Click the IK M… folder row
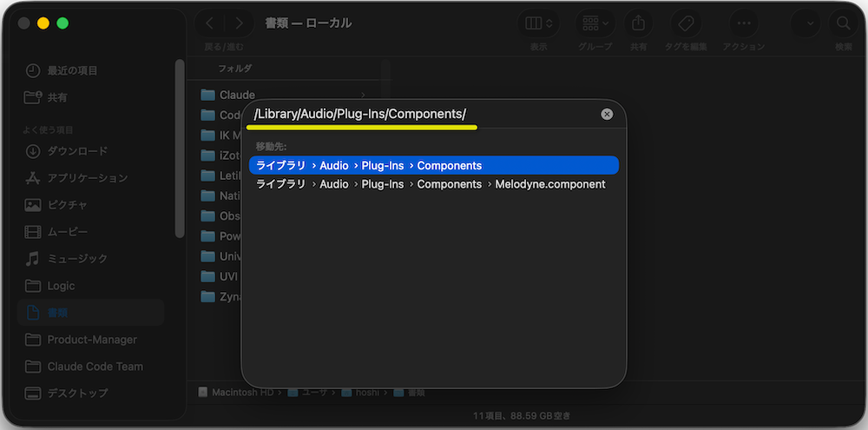The height and width of the screenshot is (430, 868). click(221, 136)
